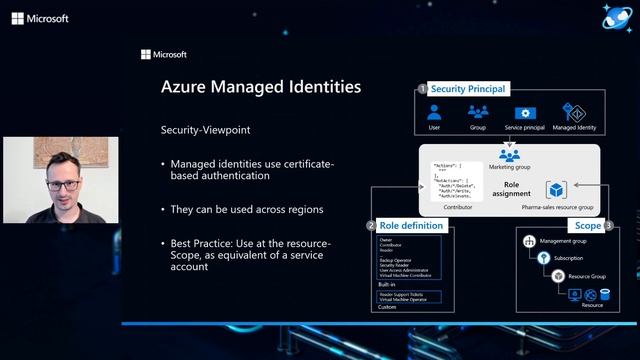Click the Microsoft logo in the top-left corner
640x360 pixels.
40,18
